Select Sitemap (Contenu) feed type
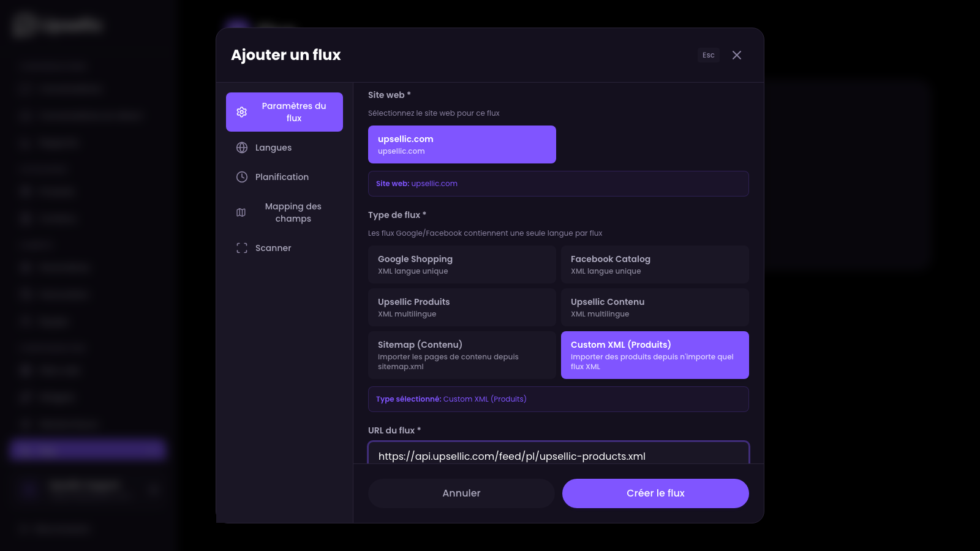 (462, 355)
